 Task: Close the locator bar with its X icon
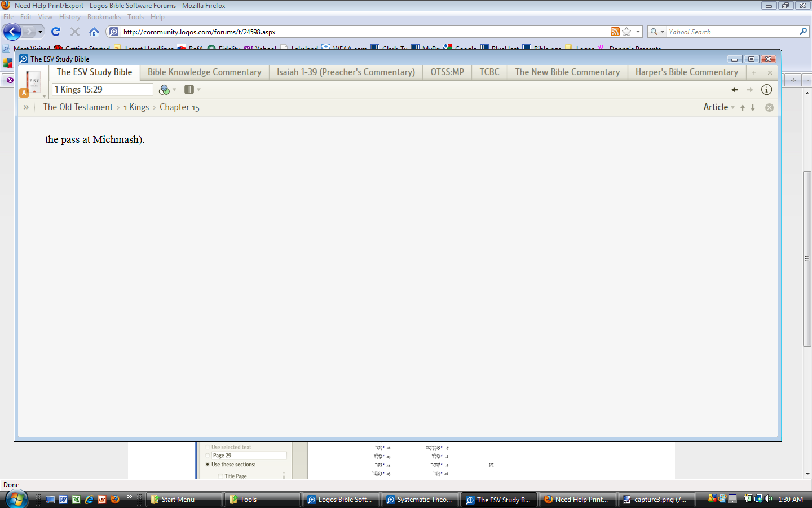769,107
